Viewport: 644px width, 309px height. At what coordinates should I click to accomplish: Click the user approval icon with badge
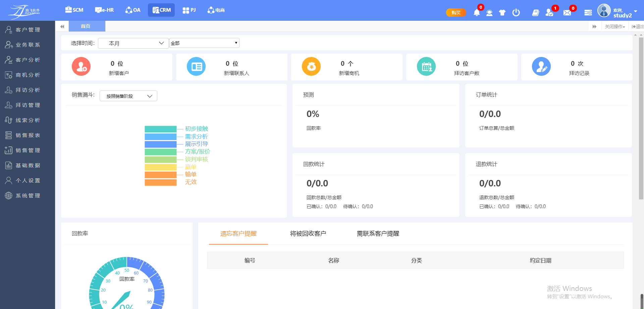pos(549,13)
